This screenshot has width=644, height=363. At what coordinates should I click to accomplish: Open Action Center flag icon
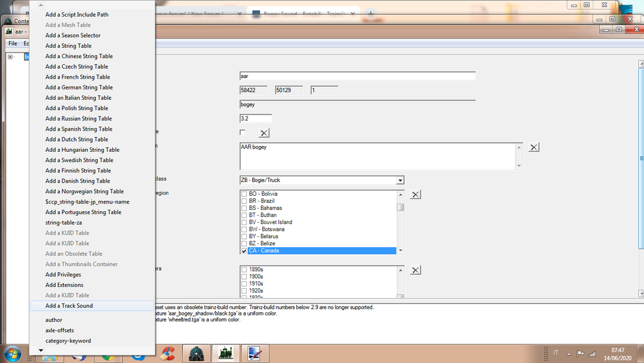click(580, 353)
